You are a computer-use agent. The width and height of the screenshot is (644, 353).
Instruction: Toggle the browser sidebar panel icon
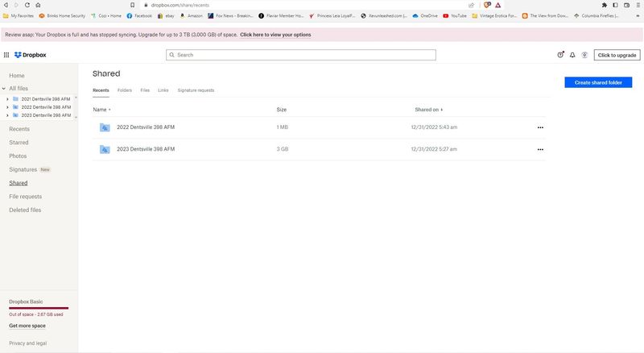pos(615,5)
